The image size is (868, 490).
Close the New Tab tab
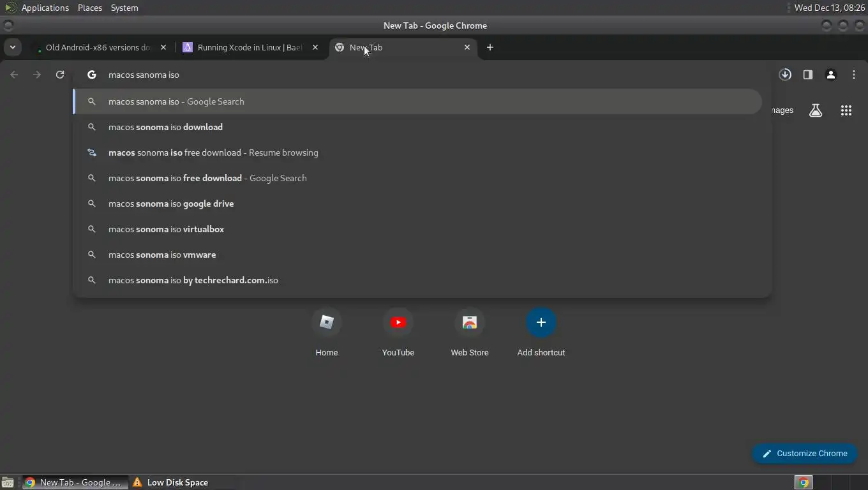pyautogui.click(x=467, y=47)
